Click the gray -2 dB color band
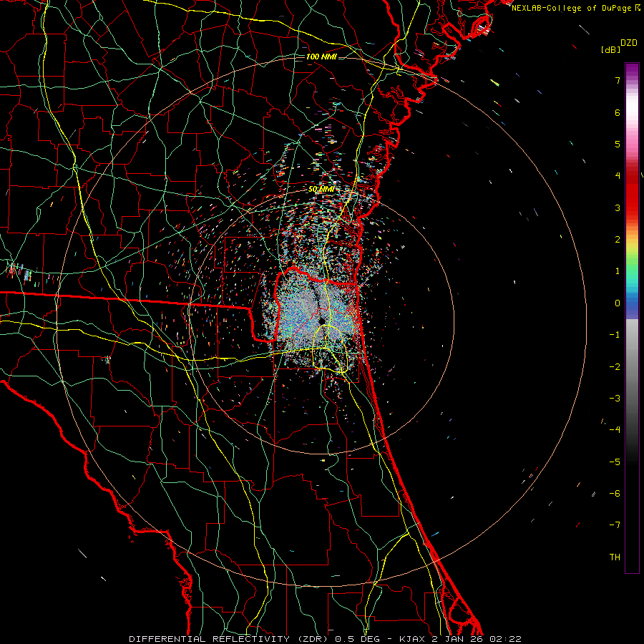The width and height of the screenshot is (644, 644). [x=632, y=367]
